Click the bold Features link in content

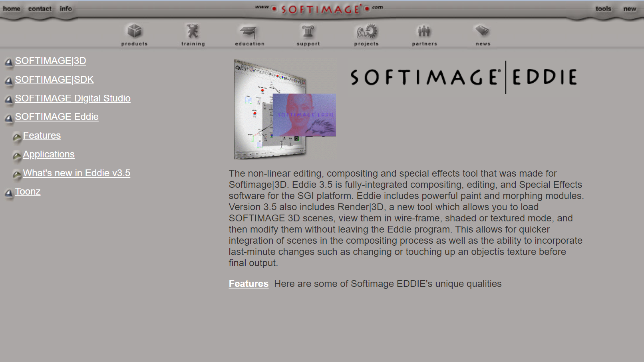(248, 284)
